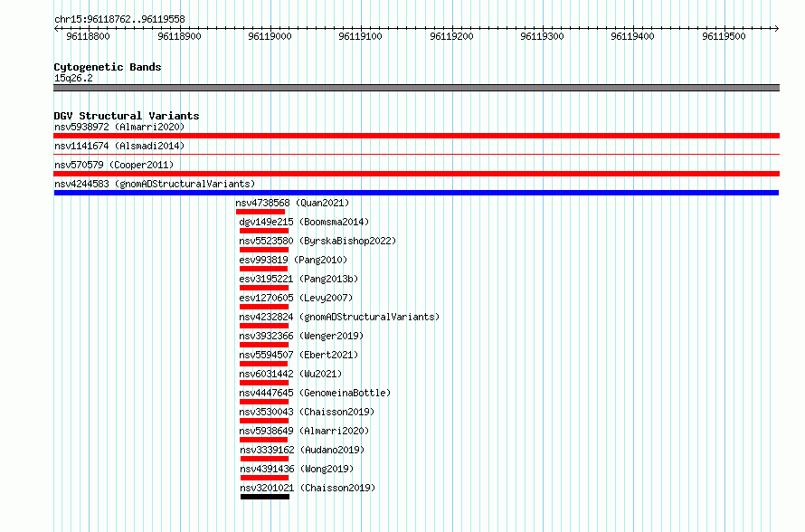Image resolution: width=805 pixels, height=532 pixels.
Task: Open the nsv570579 (Cooper2011) variant label
Action: pos(114,165)
